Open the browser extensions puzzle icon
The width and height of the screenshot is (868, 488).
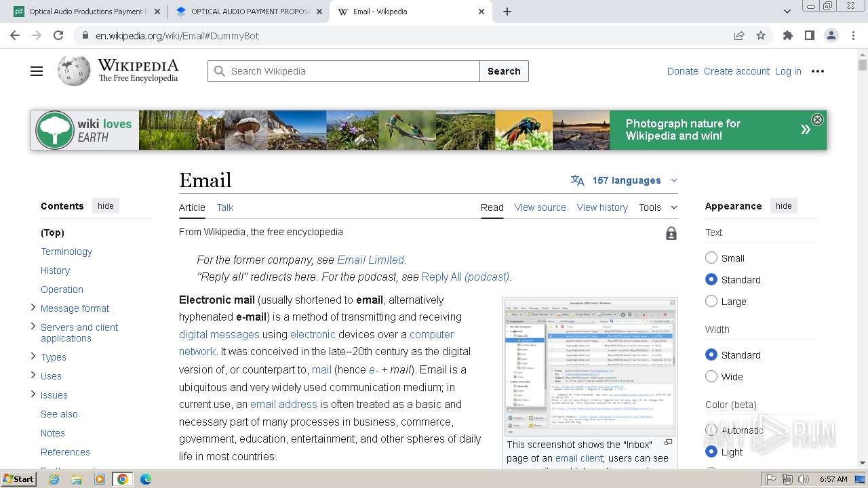click(788, 35)
